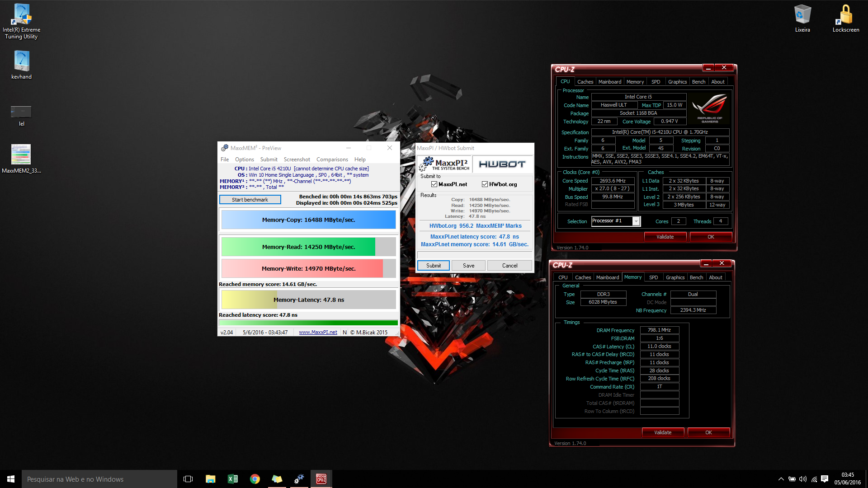Click the Windows Start button

pos(11,479)
